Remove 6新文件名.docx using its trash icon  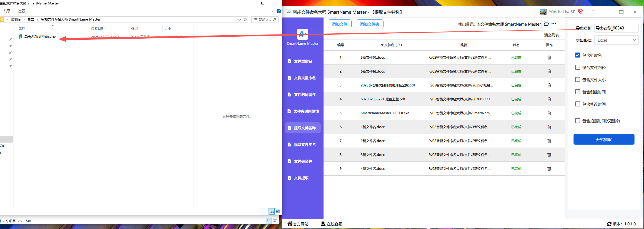click(549, 71)
